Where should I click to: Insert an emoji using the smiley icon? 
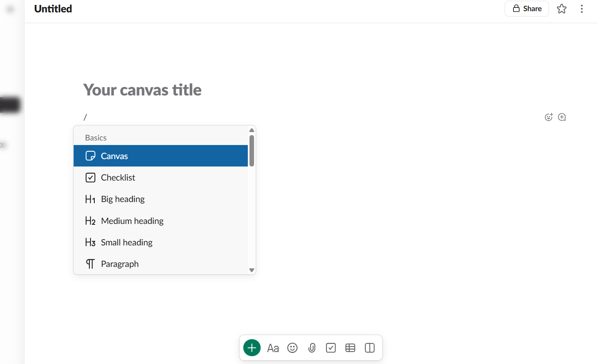pos(293,348)
